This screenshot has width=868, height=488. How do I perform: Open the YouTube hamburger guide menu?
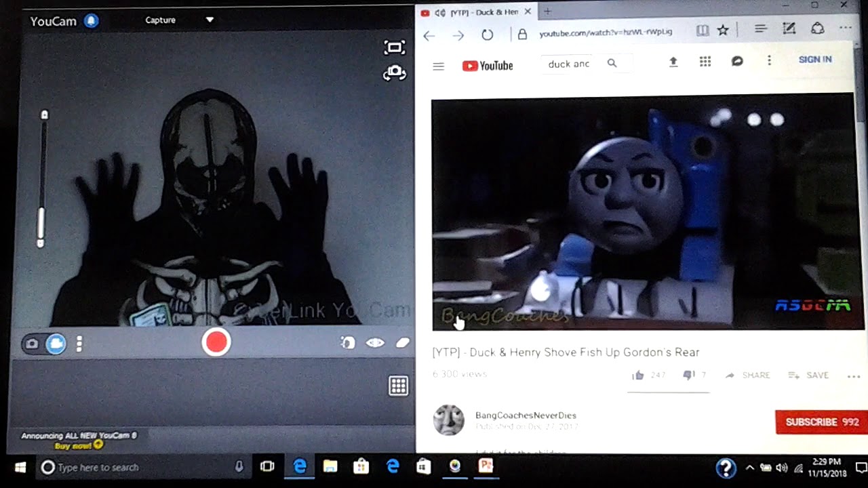439,66
